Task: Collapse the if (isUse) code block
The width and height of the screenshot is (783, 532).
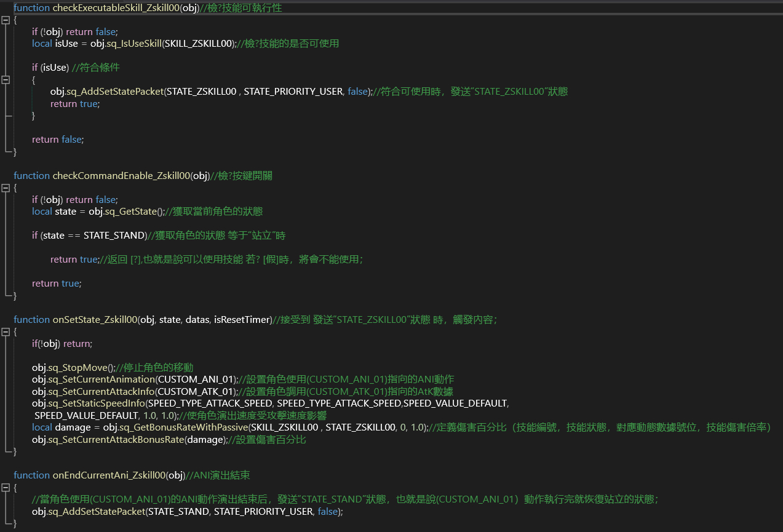Action: pyautogui.click(x=6, y=79)
